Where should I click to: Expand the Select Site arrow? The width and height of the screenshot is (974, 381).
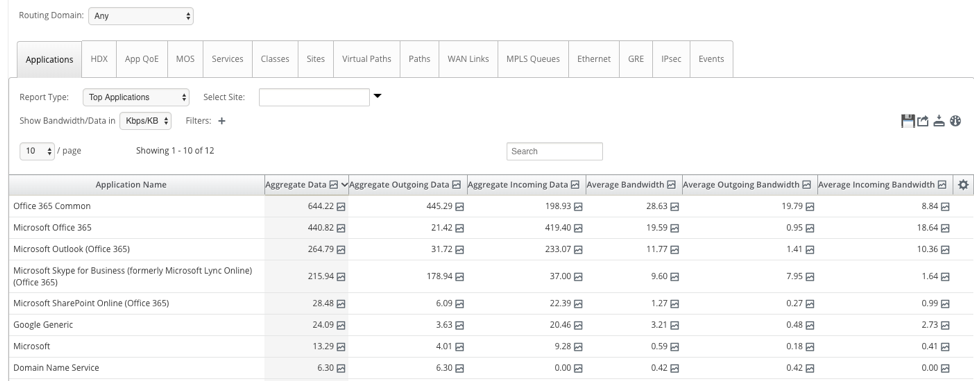(x=377, y=96)
